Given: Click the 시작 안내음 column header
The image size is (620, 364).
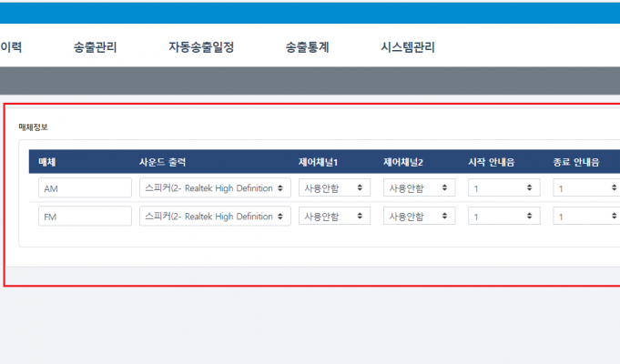Looking at the screenshot, I should [491, 162].
